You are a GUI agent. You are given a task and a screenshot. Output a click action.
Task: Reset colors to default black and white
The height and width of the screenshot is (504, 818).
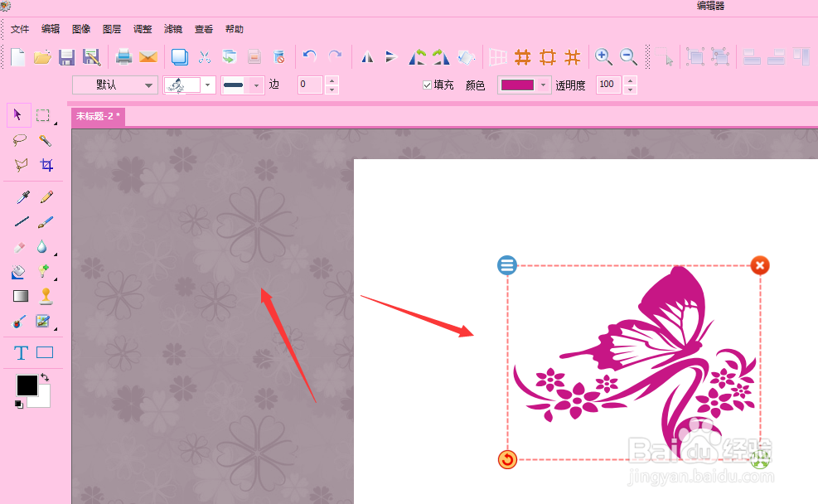[19, 405]
